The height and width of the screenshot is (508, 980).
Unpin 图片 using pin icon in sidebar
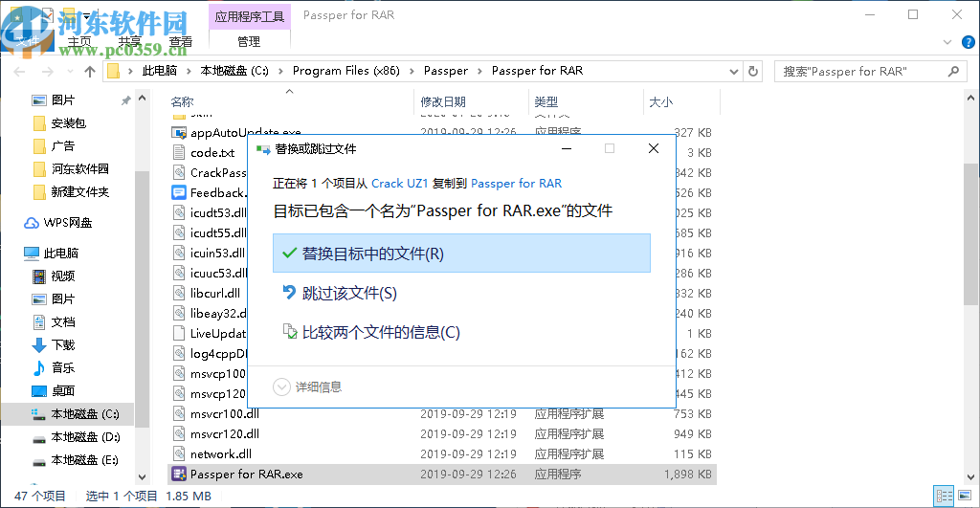[x=125, y=100]
